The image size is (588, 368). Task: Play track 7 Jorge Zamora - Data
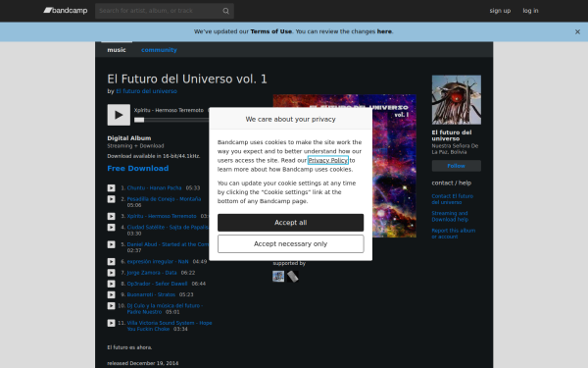[112, 273]
